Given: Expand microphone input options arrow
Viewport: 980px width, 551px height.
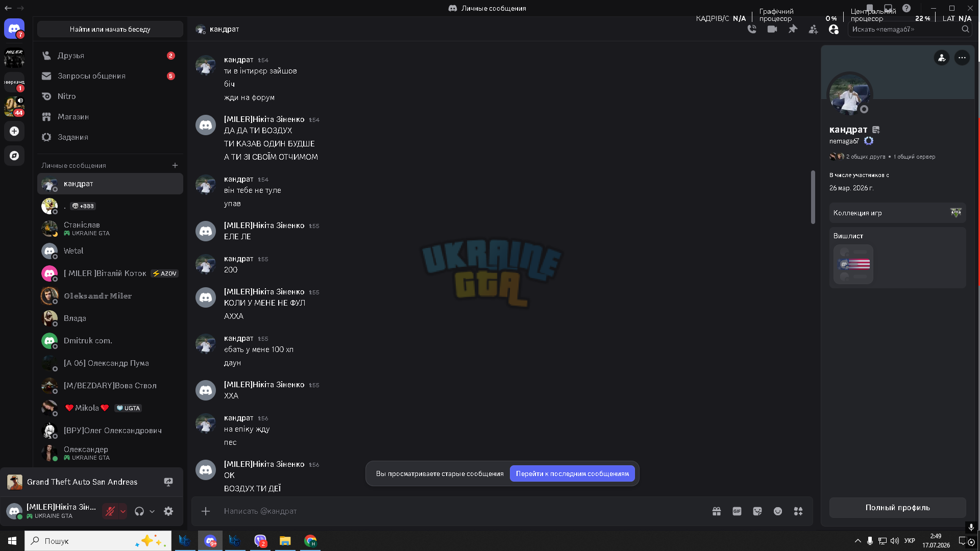Looking at the screenshot, I should (x=123, y=511).
